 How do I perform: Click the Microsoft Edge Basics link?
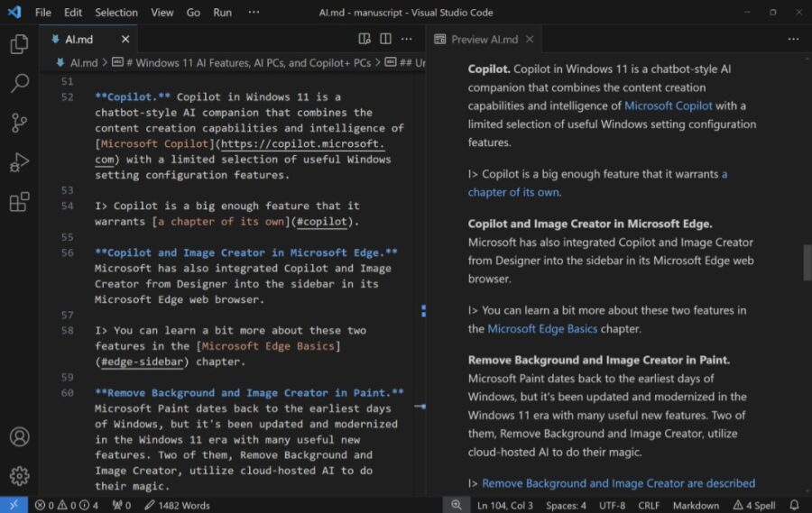coord(542,328)
